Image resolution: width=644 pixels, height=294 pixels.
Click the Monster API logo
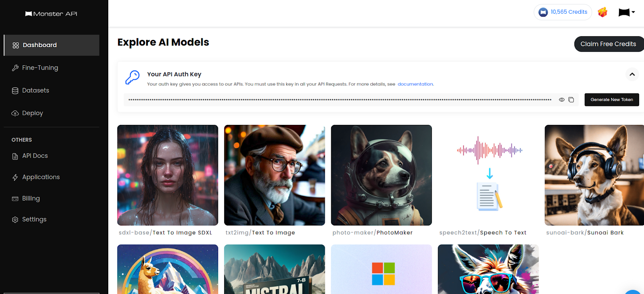[x=51, y=14]
